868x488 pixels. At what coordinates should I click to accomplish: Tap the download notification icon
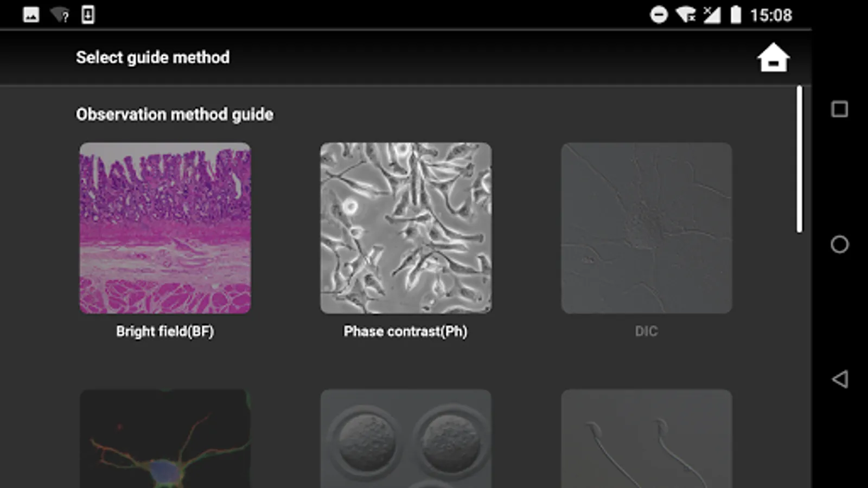[x=88, y=15]
